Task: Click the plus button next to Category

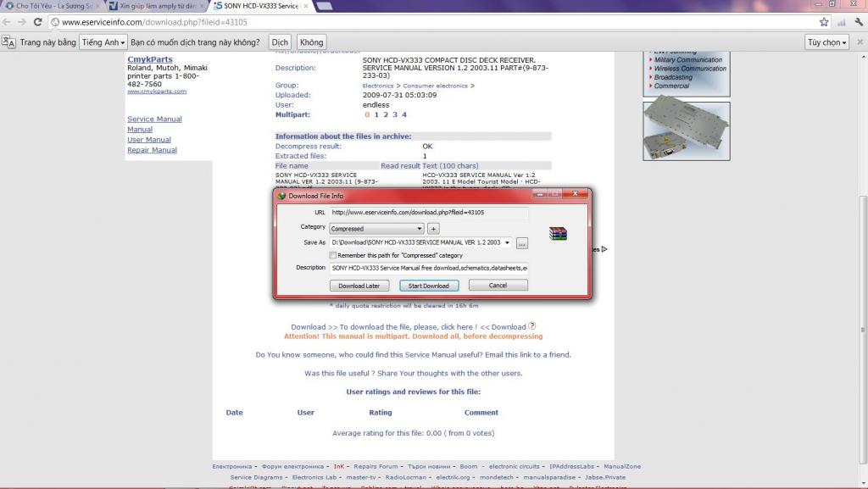Action: pos(433,229)
